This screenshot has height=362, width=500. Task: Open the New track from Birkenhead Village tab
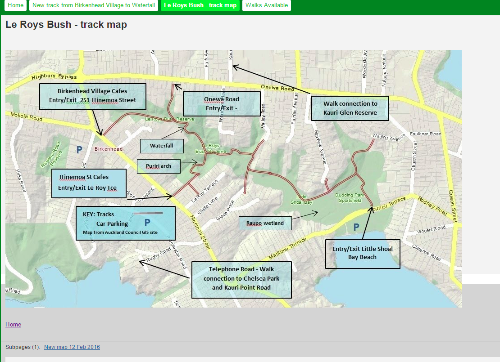tap(93, 5)
